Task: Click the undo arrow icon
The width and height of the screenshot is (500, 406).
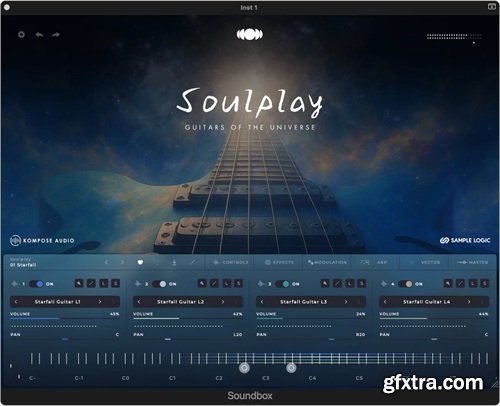Action: pyautogui.click(x=39, y=34)
